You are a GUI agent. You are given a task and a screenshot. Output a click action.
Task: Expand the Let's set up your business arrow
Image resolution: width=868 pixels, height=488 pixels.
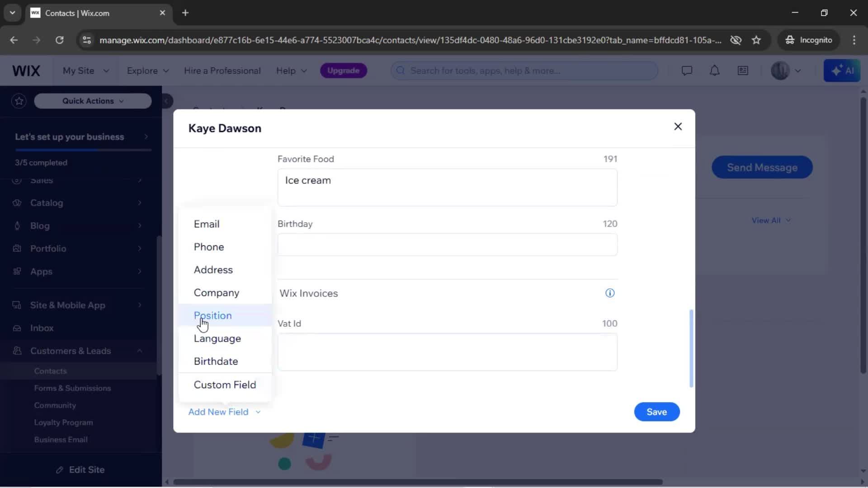[146, 137]
